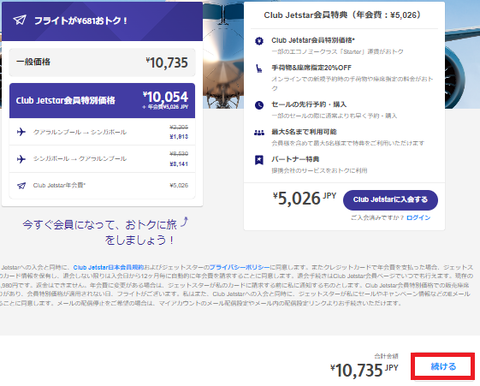Click the people icon for 最大5名まで利用可能
The width and height of the screenshot is (480, 386).
tap(259, 132)
